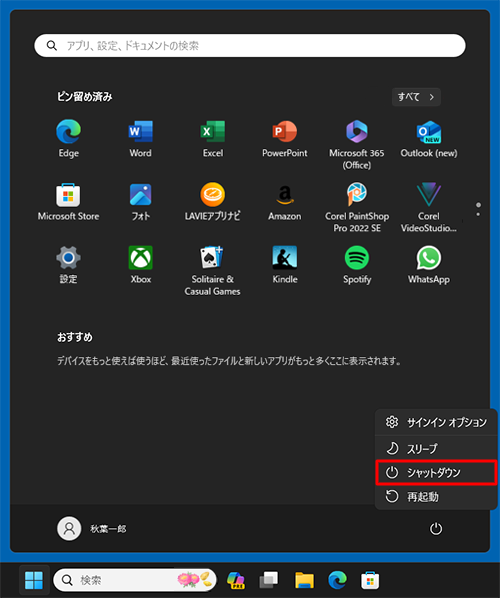Open Corel VideoStudio app
Screen dimensions: 500x598
[x=429, y=207]
